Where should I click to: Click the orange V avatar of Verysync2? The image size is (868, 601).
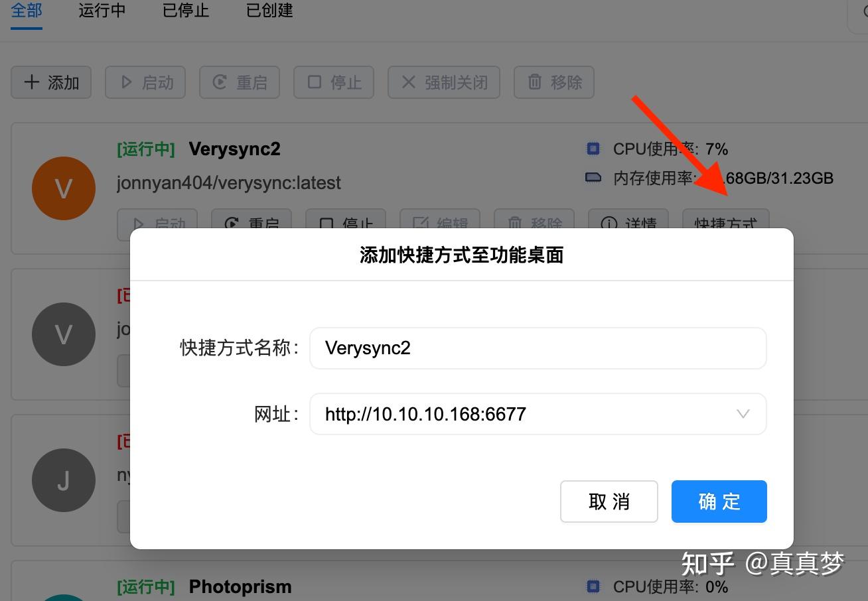(x=64, y=188)
